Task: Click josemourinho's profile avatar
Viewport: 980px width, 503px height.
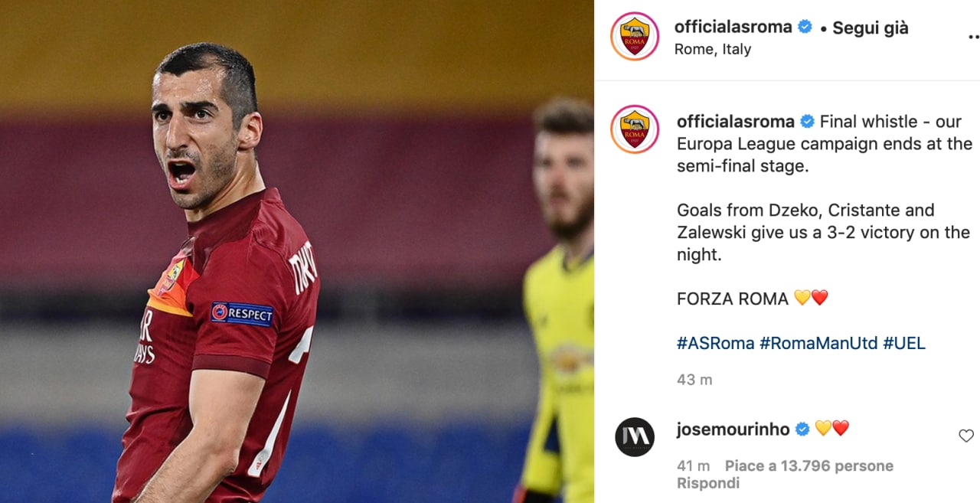Action: click(x=635, y=437)
